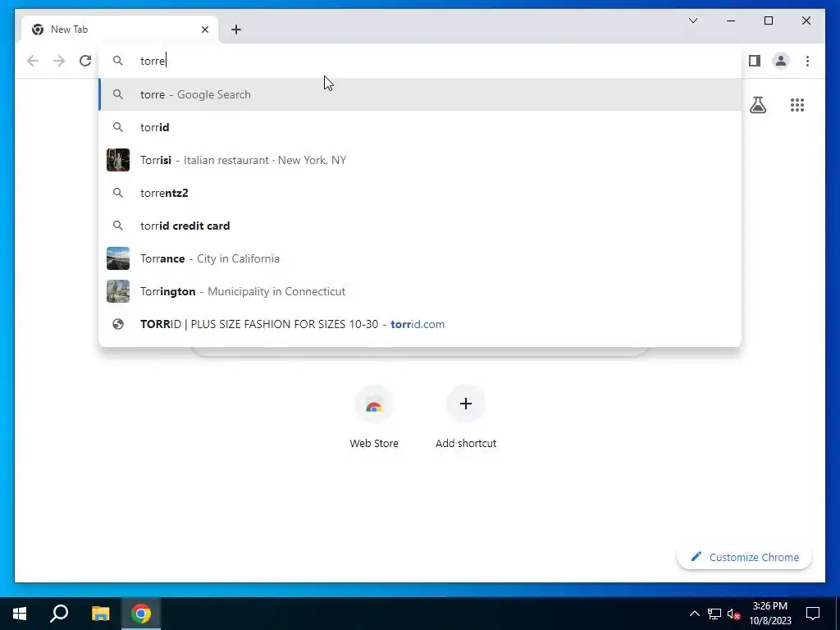Viewport: 840px width, 630px height.
Task: Open the side panel icon
Action: (x=755, y=61)
